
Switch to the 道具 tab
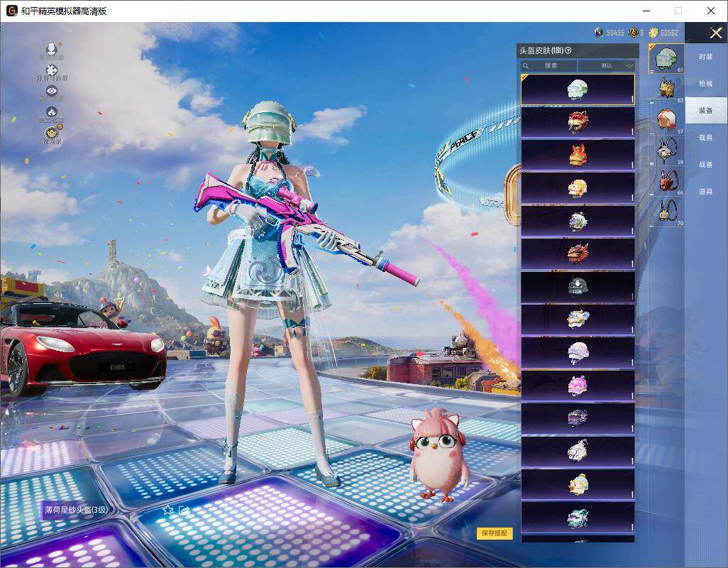[x=706, y=192]
